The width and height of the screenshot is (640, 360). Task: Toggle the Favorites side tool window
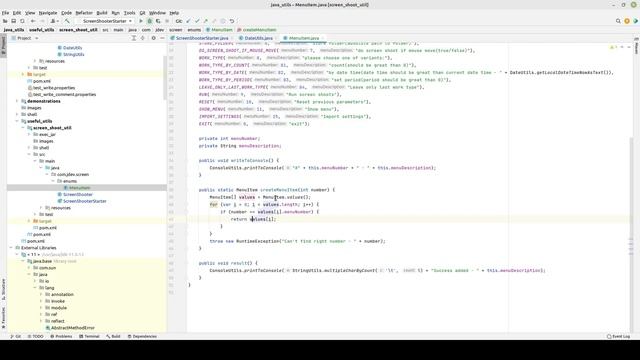tap(3, 318)
